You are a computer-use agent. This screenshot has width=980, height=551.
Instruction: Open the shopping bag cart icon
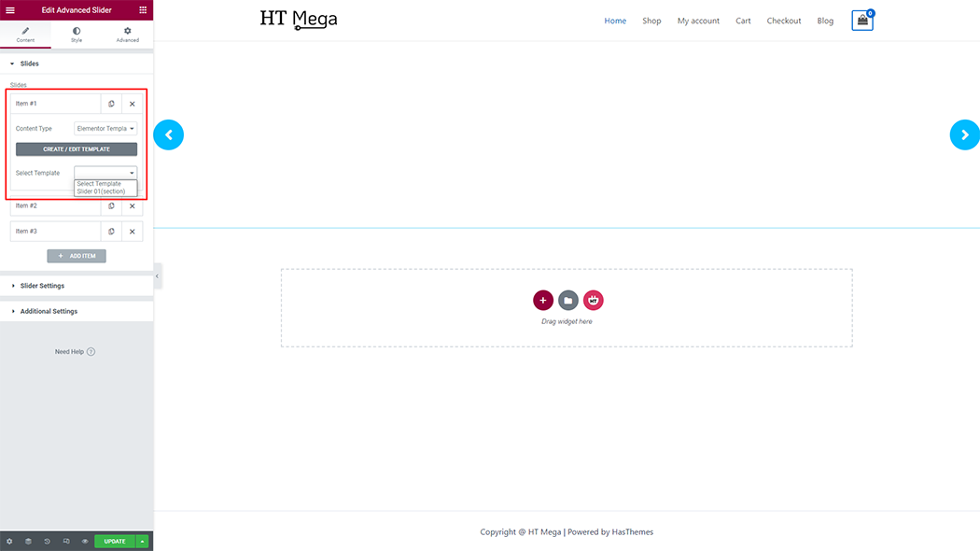(x=862, y=21)
